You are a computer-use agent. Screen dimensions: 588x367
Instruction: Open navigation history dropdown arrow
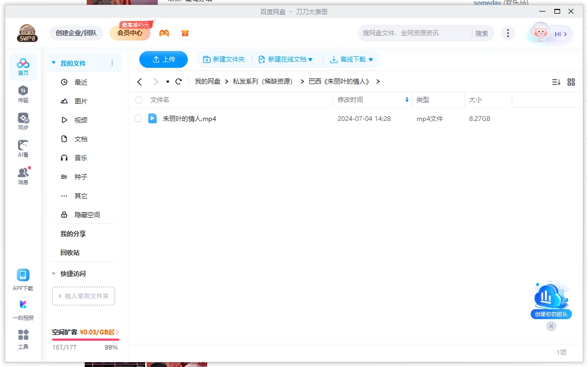click(x=168, y=81)
